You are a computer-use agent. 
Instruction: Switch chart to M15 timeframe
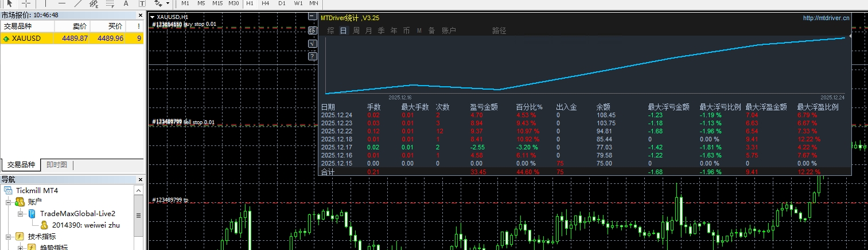coord(217,3)
